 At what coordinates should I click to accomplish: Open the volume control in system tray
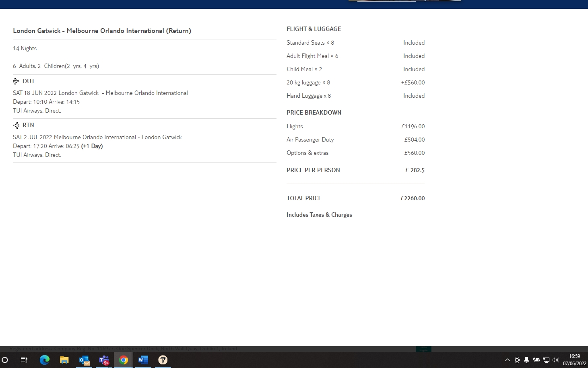click(556, 360)
